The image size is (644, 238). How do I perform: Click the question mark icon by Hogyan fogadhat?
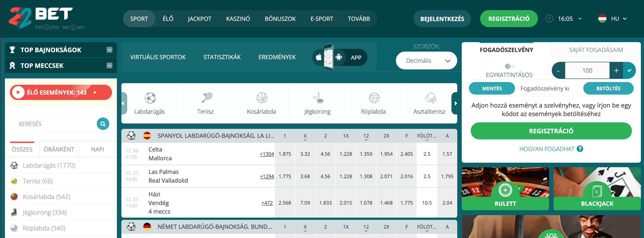click(x=580, y=149)
